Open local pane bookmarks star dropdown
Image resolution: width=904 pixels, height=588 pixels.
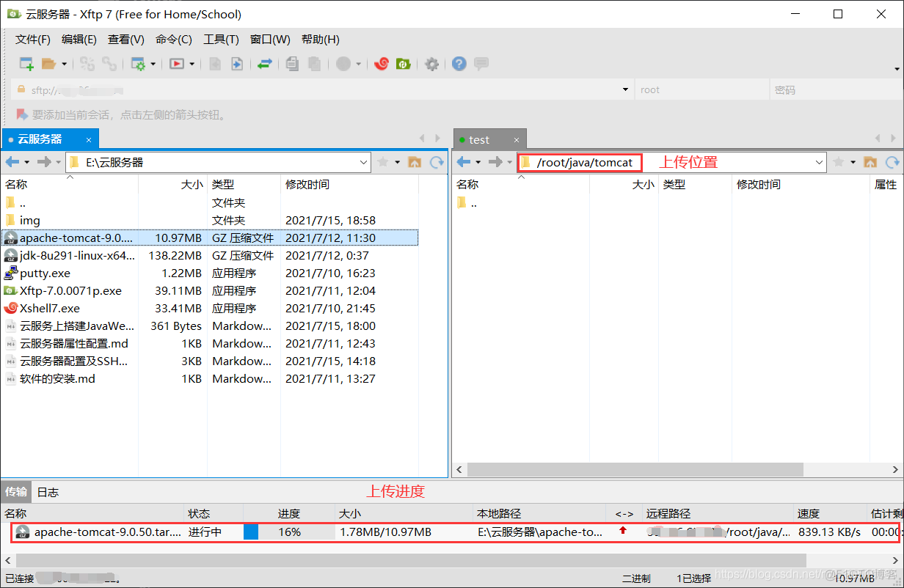coord(398,162)
